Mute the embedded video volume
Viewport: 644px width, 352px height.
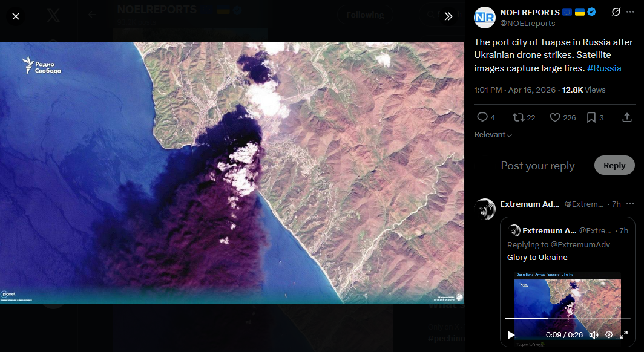tap(594, 335)
